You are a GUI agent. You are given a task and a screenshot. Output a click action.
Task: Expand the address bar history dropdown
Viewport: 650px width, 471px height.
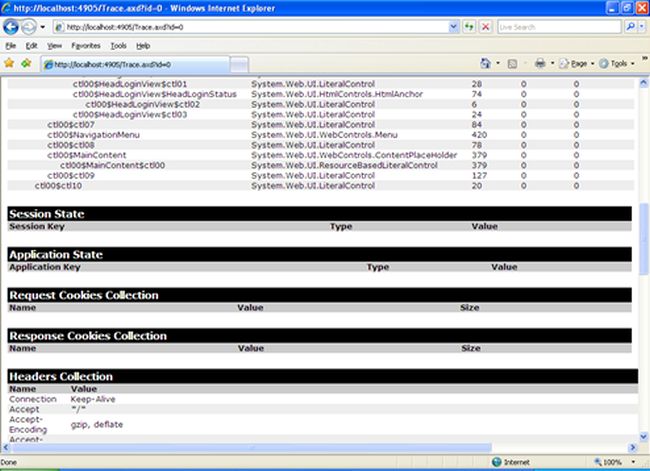point(454,27)
